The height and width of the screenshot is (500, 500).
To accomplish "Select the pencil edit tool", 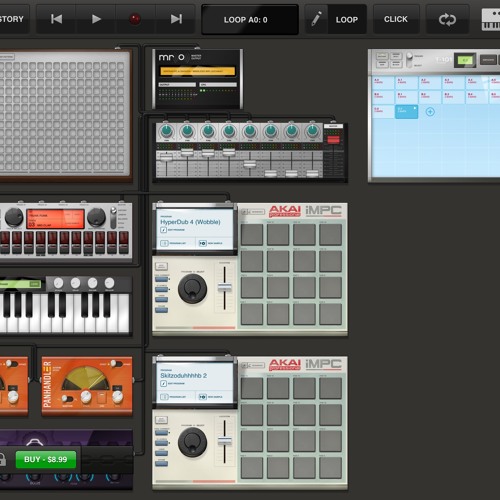I will (316, 19).
